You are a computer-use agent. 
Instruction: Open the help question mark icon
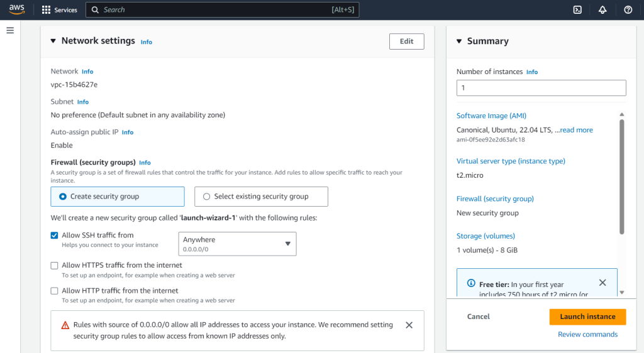(628, 9)
